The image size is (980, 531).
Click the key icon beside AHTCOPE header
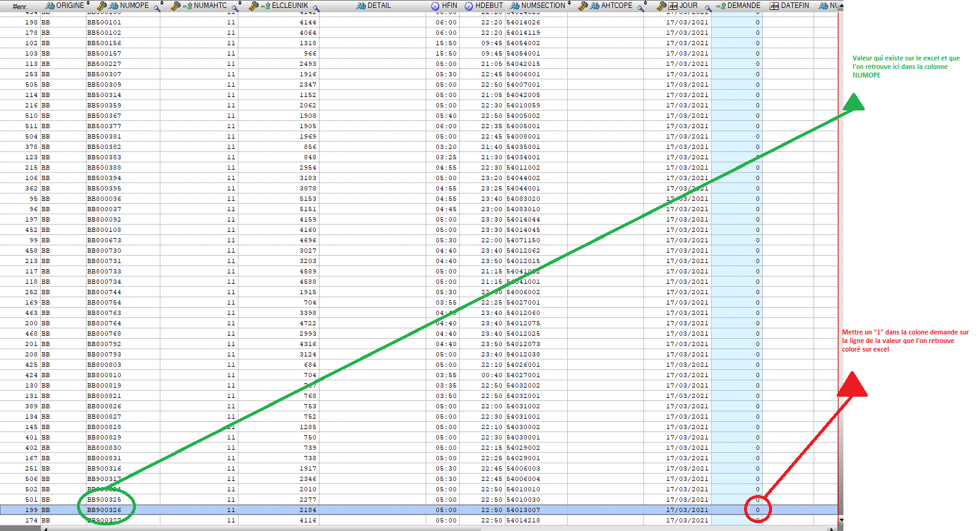[582, 5]
